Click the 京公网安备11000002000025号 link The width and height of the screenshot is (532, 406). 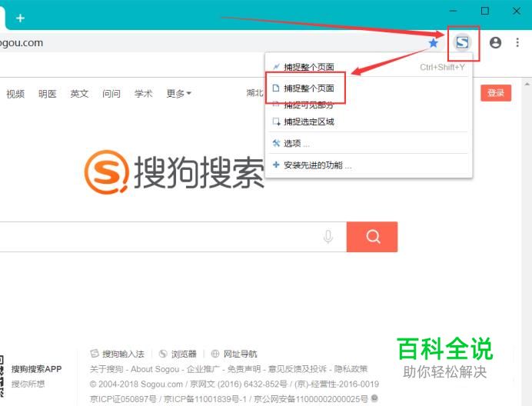coord(311,399)
